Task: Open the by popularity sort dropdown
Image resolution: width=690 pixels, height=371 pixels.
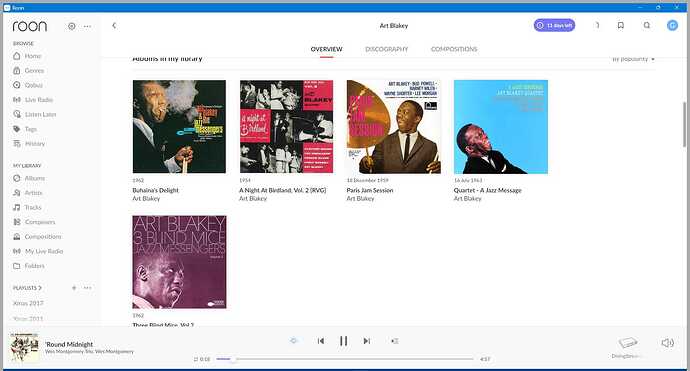Action: tap(633, 59)
